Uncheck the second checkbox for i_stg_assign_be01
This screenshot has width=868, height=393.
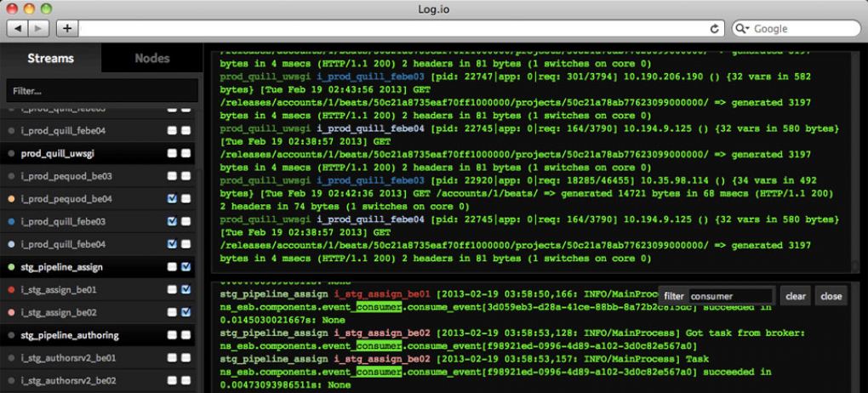(x=186, y=290)
